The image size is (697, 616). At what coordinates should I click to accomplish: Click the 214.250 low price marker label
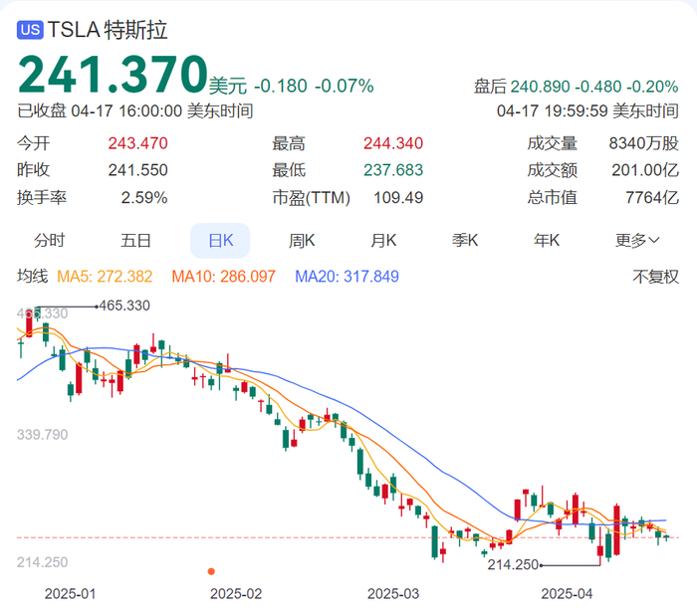pyautogui.click(x=513, y=564)
